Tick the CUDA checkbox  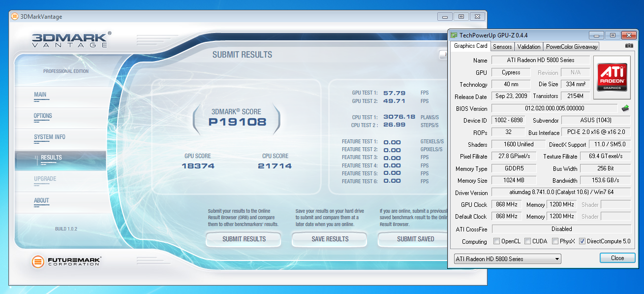527,241
